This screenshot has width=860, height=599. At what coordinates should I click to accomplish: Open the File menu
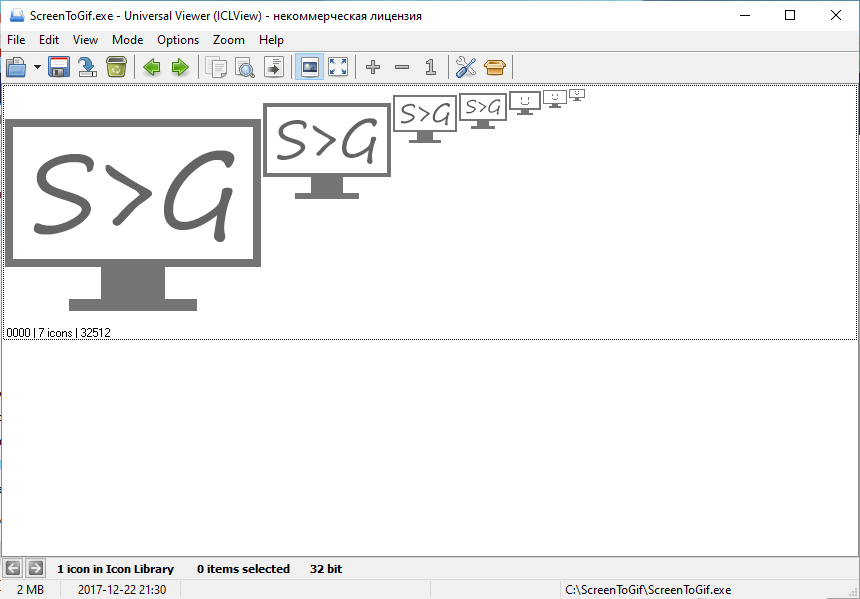tap(16, 40)
